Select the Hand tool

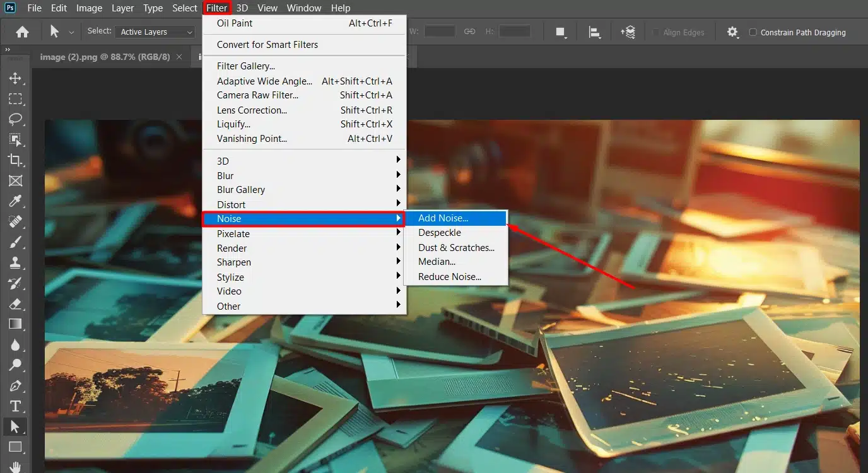[15, 467]
